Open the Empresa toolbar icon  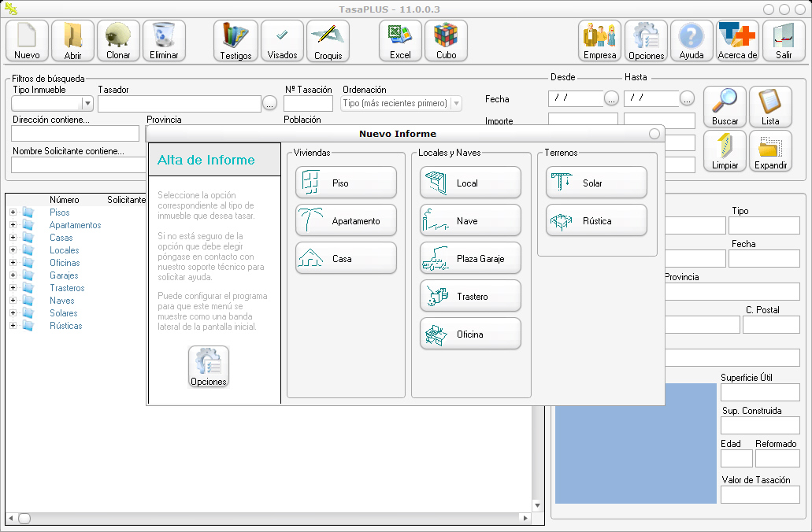coord(600,41)
